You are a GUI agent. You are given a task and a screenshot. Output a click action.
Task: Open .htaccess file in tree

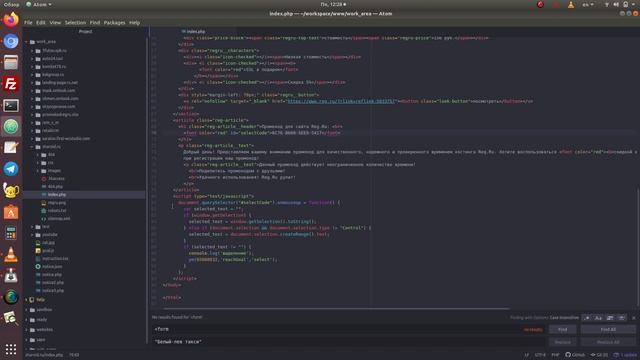click(x=56, y=179)
